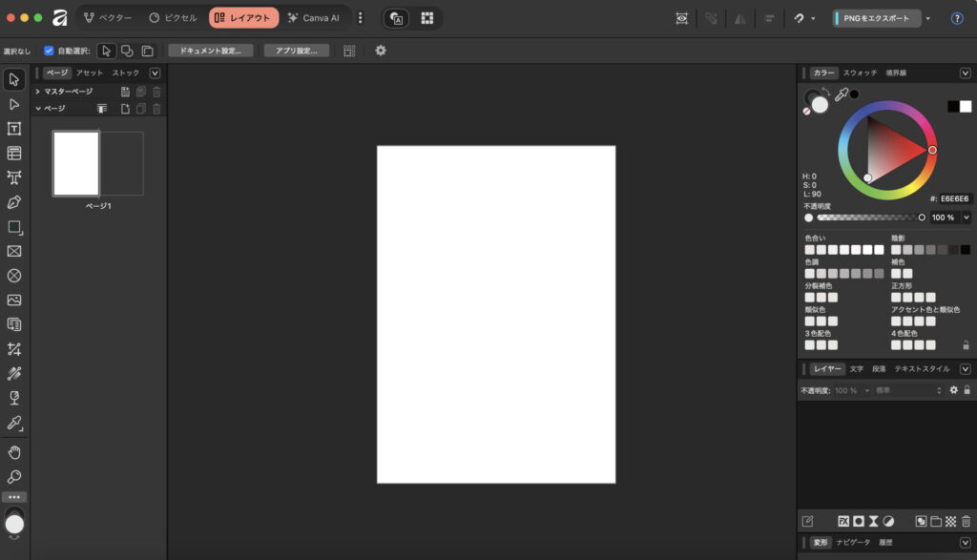Click the FX layer effects icon

pyautogui.click(x=843, y=521)
